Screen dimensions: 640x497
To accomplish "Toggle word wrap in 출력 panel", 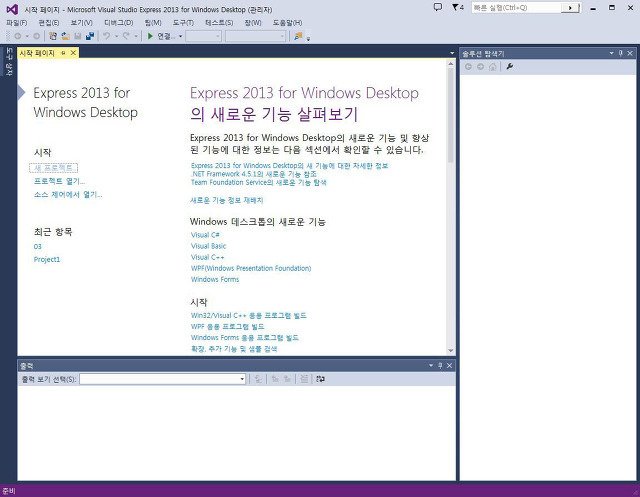I will 320,379.
